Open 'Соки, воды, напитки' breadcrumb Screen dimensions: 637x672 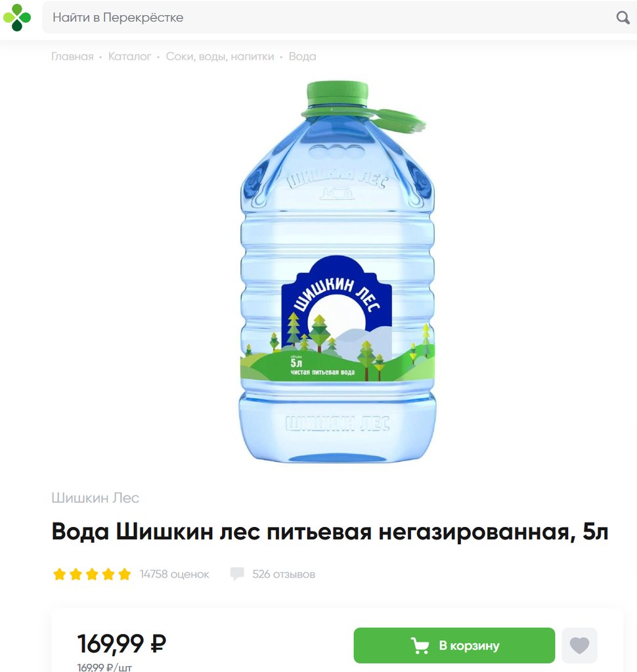[219, 56]
